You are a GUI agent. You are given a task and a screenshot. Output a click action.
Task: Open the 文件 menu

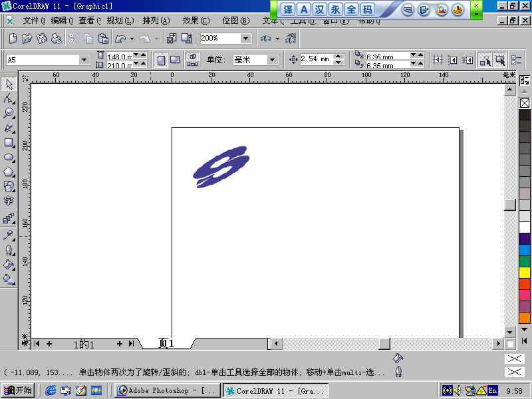pyautogui.click(x=34, y=21)
